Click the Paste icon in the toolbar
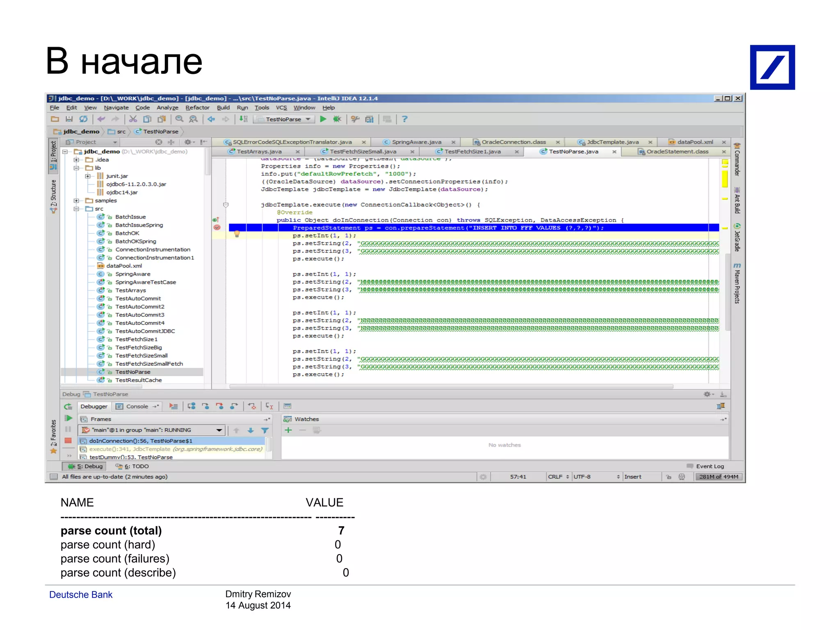Viewport: 840px width, 630px height. point(162,119)
